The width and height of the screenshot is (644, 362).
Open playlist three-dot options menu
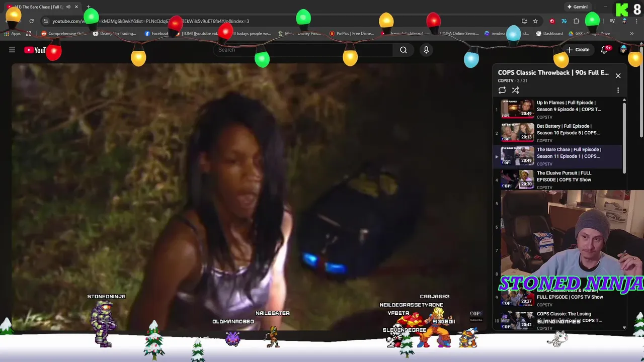click(x=618, y=90)
